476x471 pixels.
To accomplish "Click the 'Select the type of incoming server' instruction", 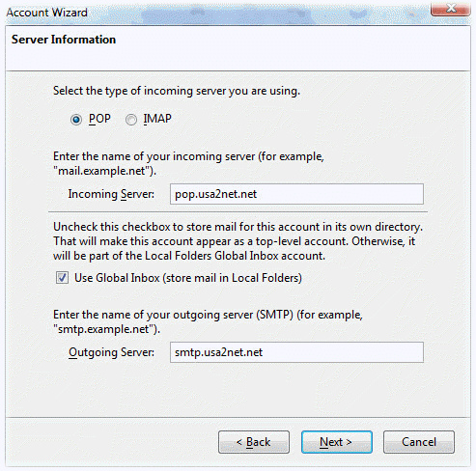I will [x=177, y=91].
